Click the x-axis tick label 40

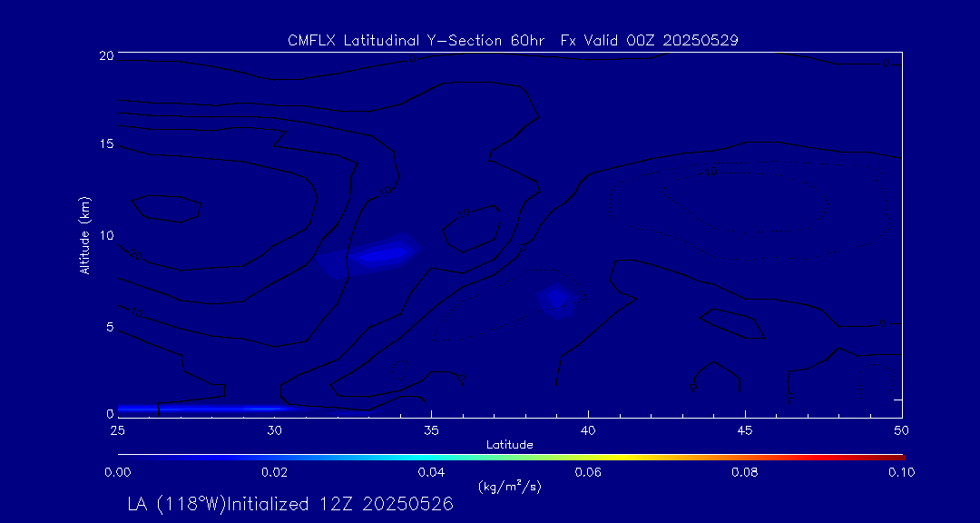coord(588,429)
